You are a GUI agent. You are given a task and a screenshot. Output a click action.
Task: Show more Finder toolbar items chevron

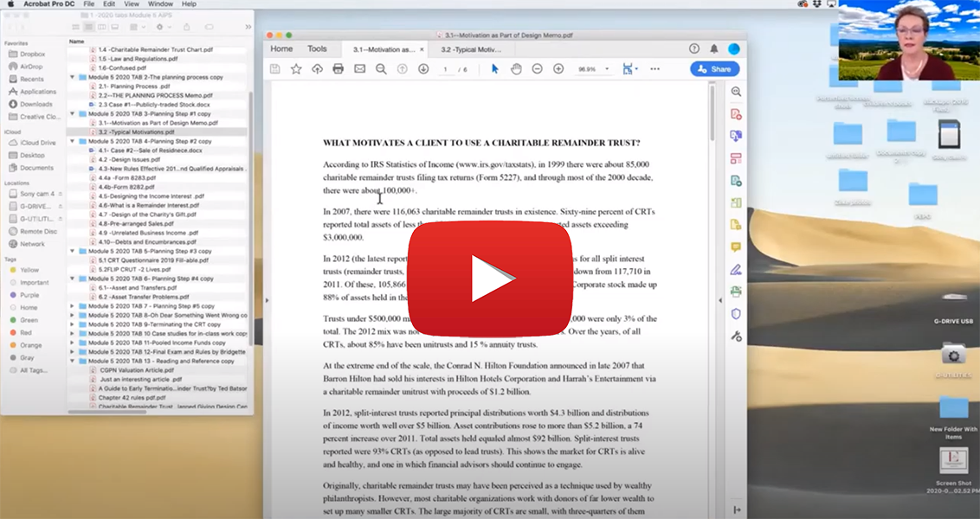click(x=248, y=27)
